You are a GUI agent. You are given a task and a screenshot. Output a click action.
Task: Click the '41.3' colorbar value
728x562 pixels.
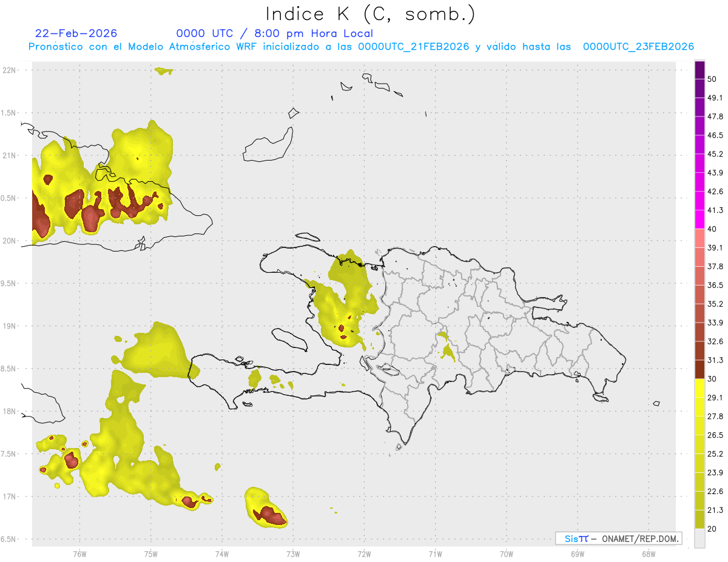pyautogui.click(x=716, y=210)
